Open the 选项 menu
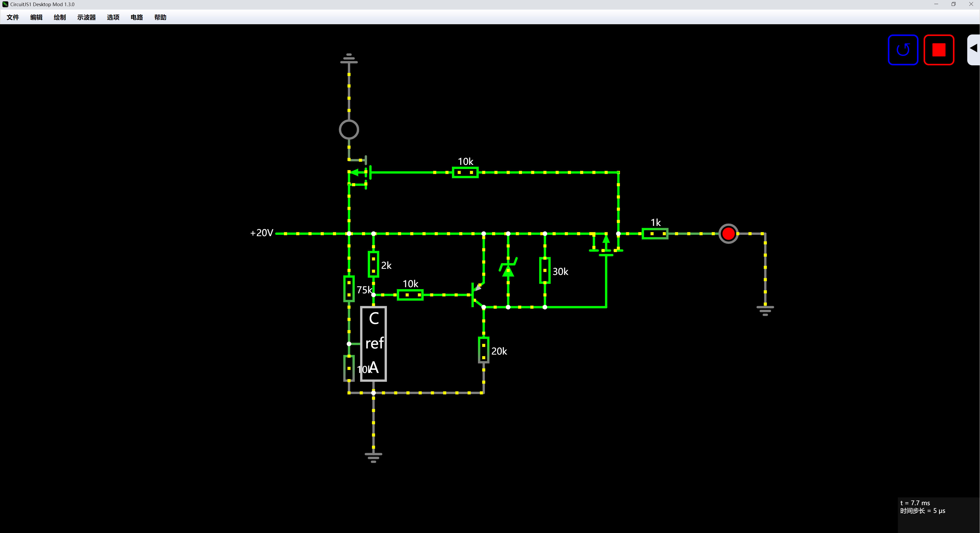This screenshot has height=533, width=980. pos(113,18)
